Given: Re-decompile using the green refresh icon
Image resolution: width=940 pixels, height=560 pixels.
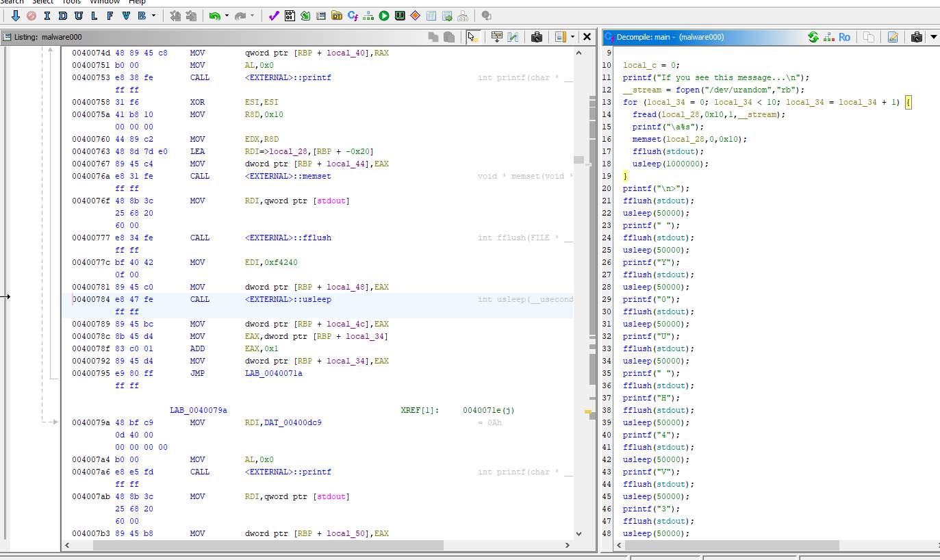Looking at the screenshot, I should (x=813, y=37).
